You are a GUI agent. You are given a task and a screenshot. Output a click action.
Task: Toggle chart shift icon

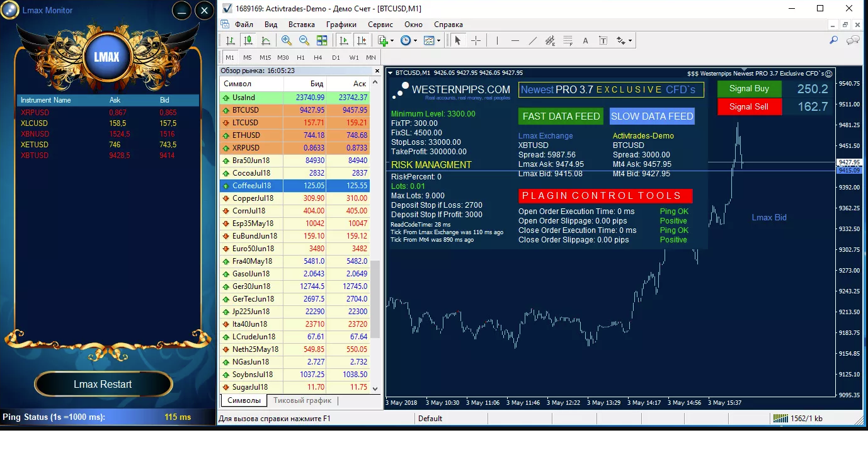[362, 40]
